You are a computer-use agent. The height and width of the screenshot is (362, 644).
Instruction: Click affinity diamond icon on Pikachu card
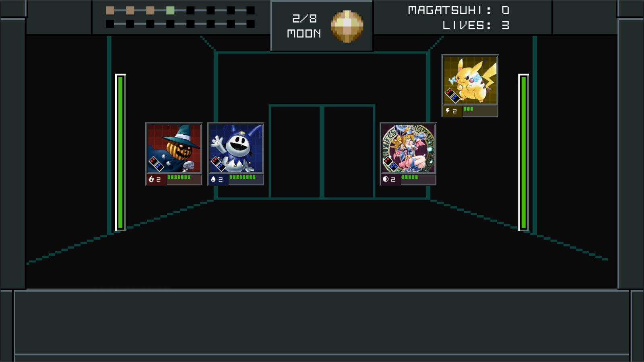(x=452, y=95)
